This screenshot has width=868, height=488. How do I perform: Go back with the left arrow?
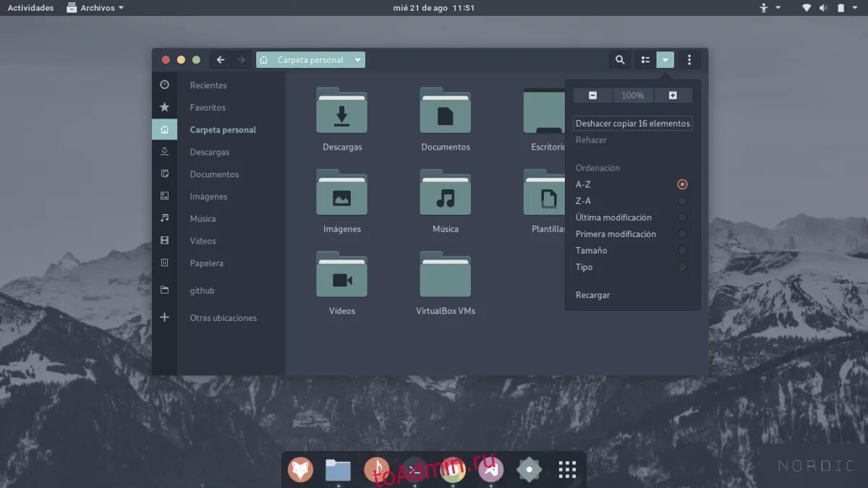tap(221, 60)
